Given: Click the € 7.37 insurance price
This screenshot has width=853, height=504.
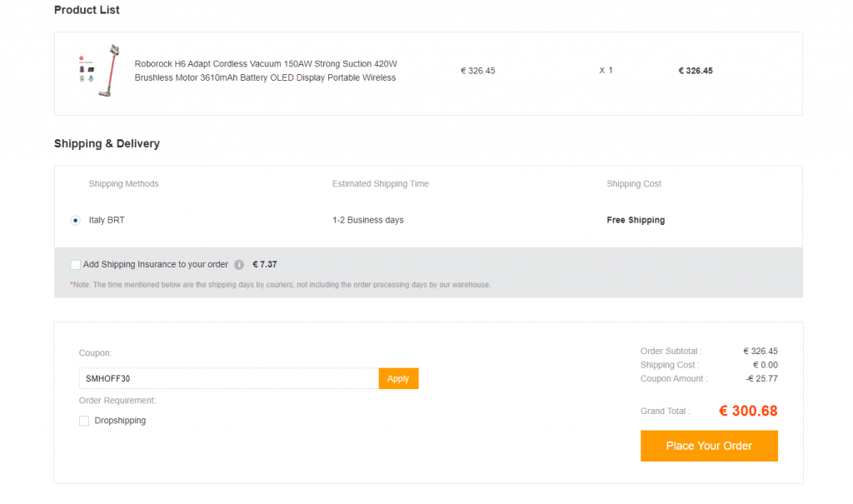Looking at the screenshot, I should tap(264, 265).
